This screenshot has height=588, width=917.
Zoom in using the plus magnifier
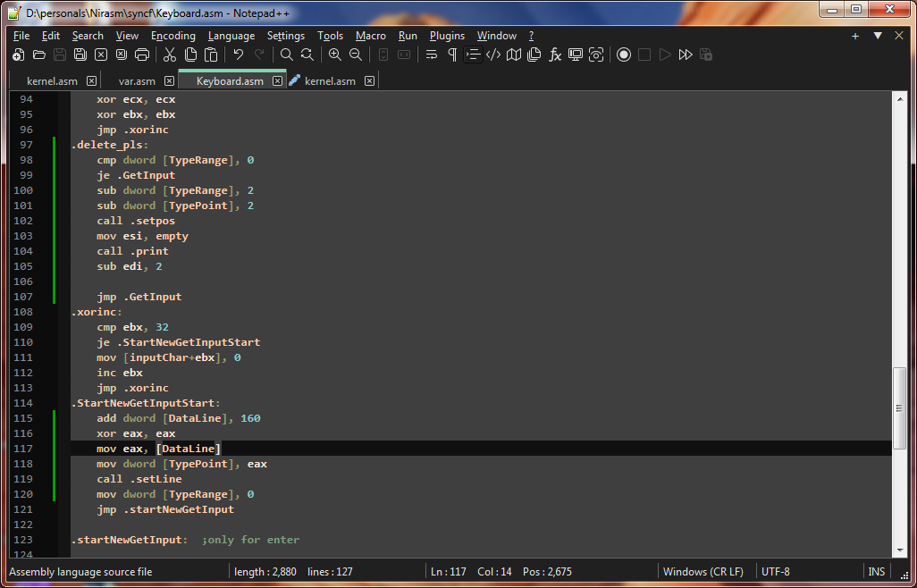(334, 55)
